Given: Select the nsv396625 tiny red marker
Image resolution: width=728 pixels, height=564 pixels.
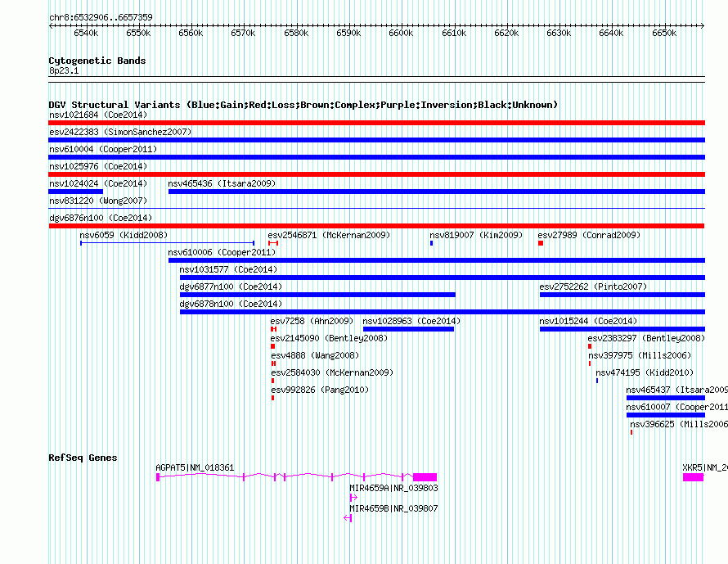Looking at the screenshot, I should (631, 432).
